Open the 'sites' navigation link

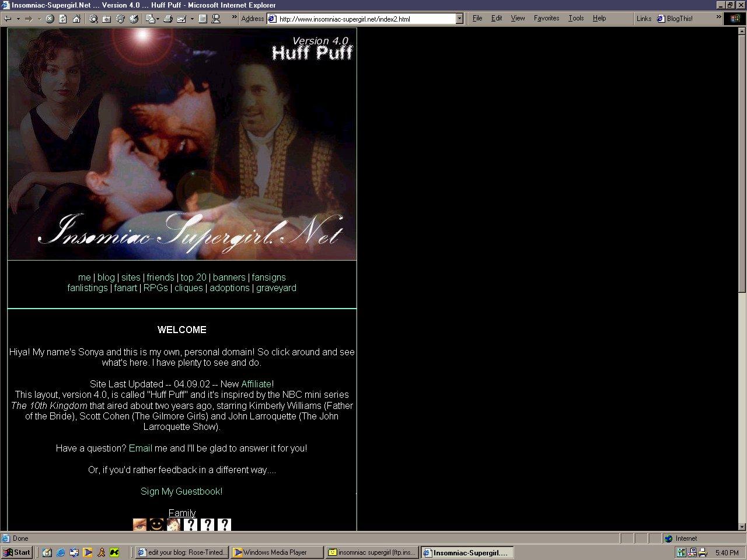point(131,278)
